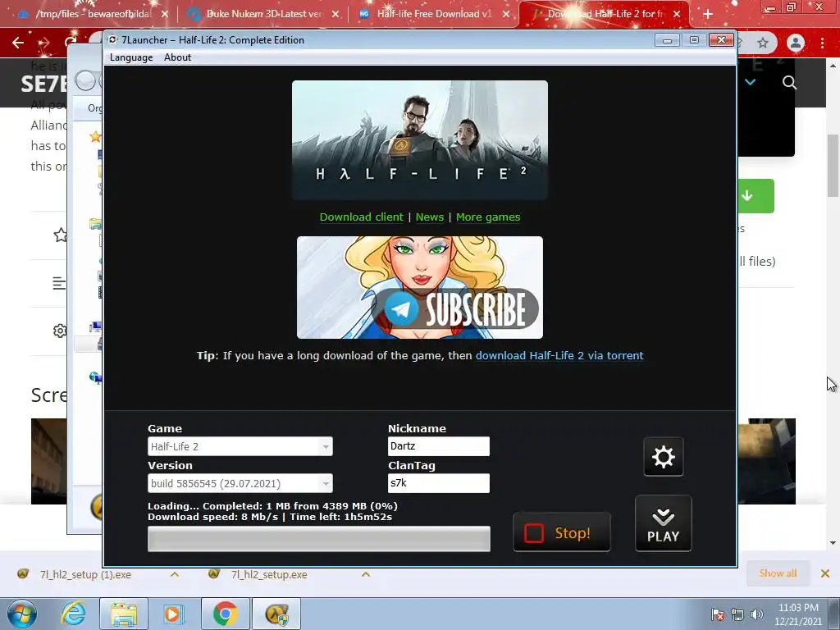
Task: Click the green download arrow button on webpage
Action: pos(756,196)
